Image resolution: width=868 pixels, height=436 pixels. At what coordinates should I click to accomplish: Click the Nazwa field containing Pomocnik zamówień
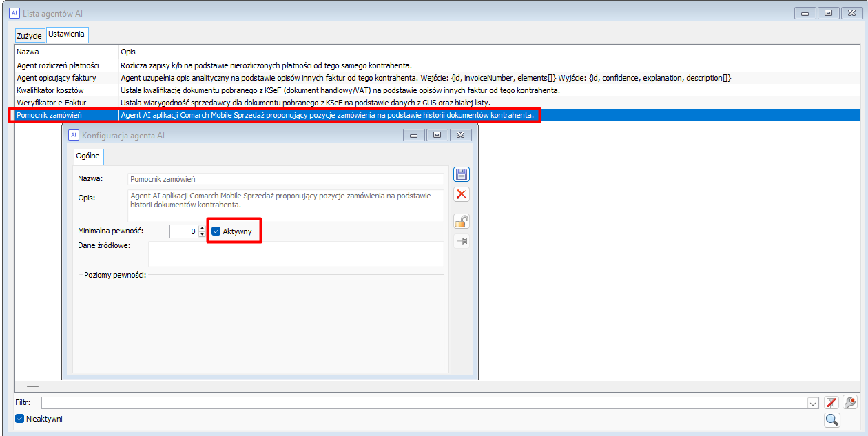click(x=286, y=179)
